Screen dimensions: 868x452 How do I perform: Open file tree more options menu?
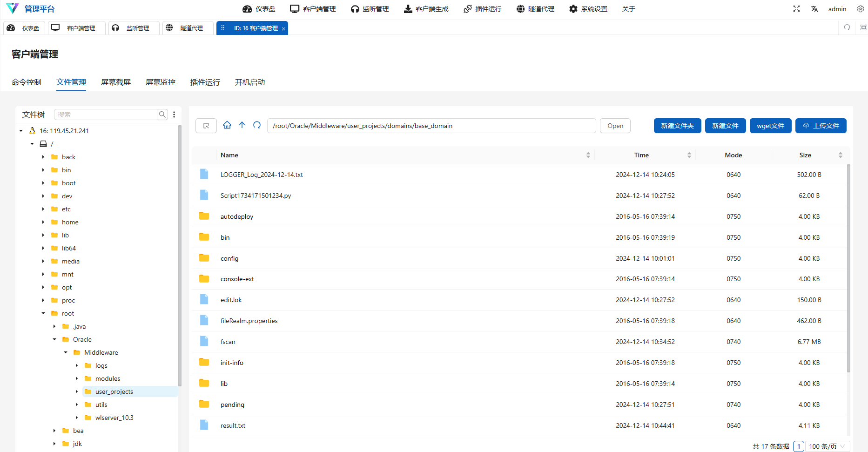point(174,115)
